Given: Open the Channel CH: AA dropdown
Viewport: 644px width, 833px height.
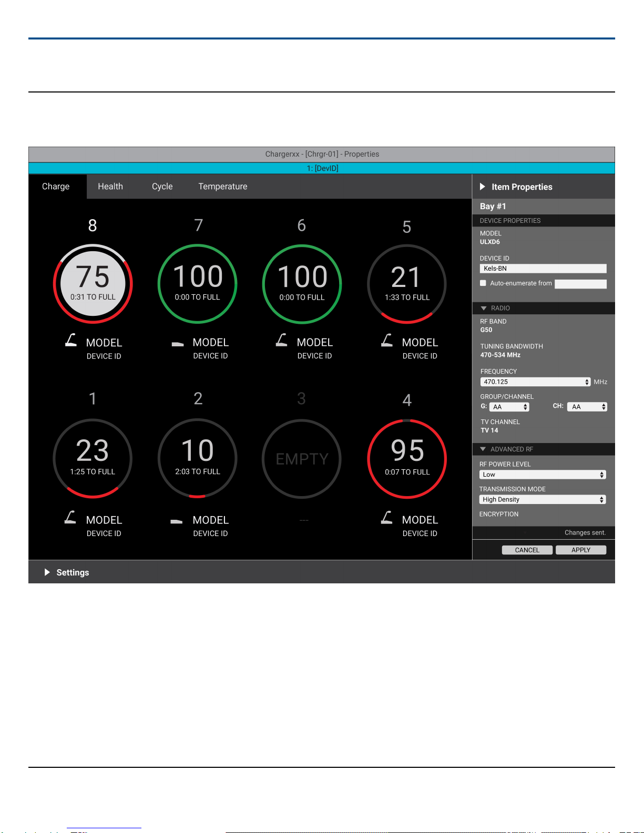Looking at the screenshot, I should [587, 407].
